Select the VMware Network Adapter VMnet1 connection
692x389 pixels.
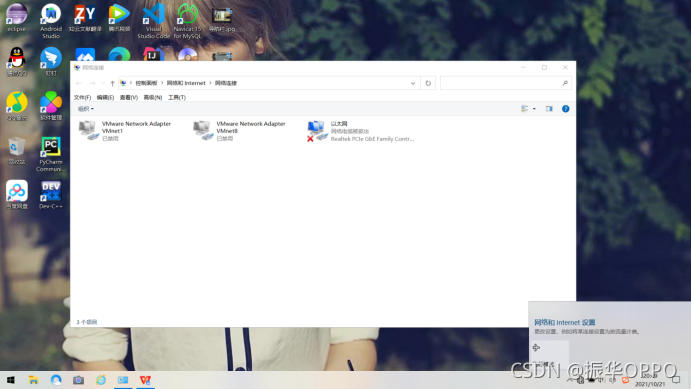click(125, 131)
